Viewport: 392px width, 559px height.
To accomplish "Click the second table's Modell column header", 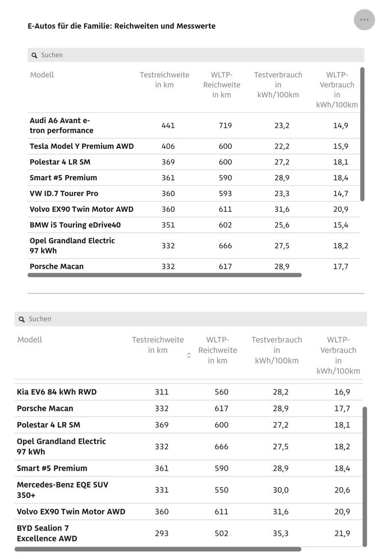I will (x=30, y=340).
